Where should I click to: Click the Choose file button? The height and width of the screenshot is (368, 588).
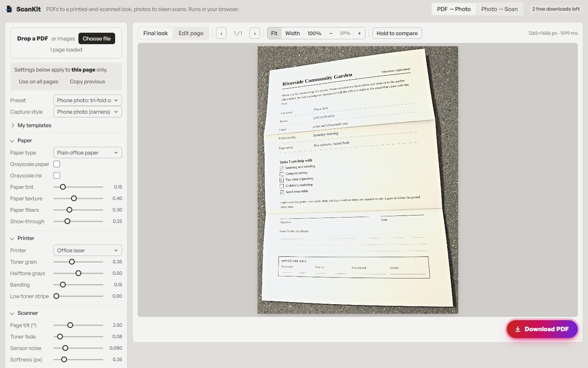(97, 38)
